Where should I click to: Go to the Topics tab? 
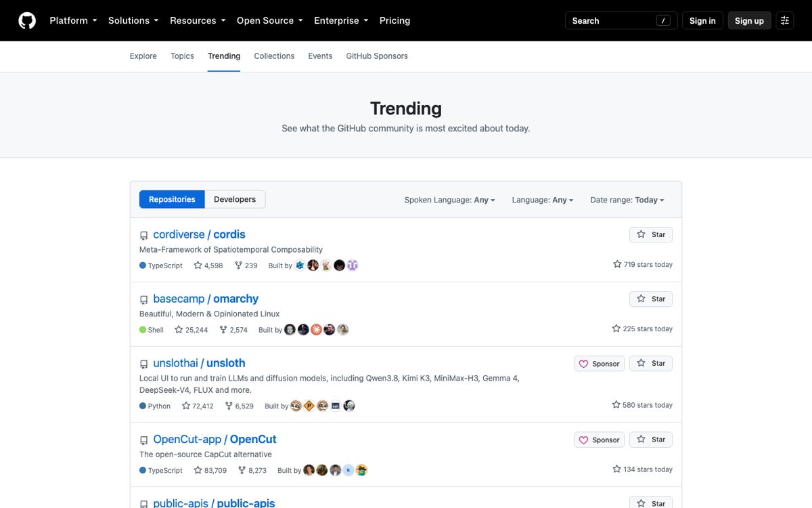pyautogui.click(x=182, y=56)
